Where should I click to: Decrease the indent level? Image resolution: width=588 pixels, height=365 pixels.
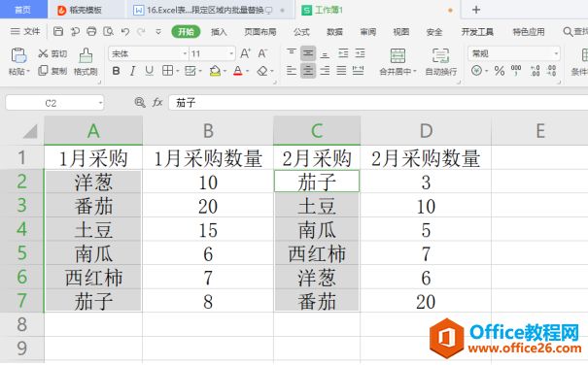click(343, 53)
